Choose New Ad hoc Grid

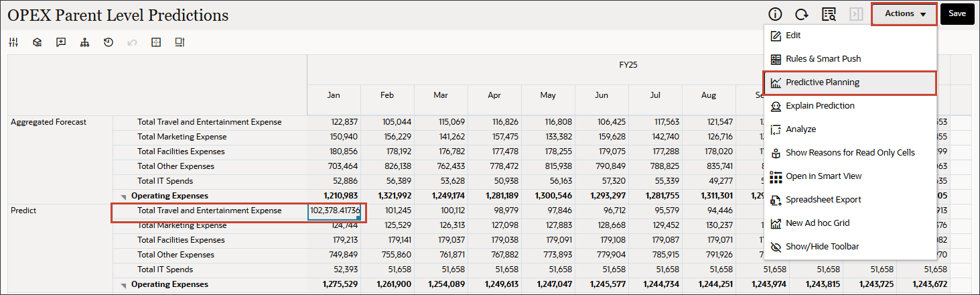[x=850, y=223]
